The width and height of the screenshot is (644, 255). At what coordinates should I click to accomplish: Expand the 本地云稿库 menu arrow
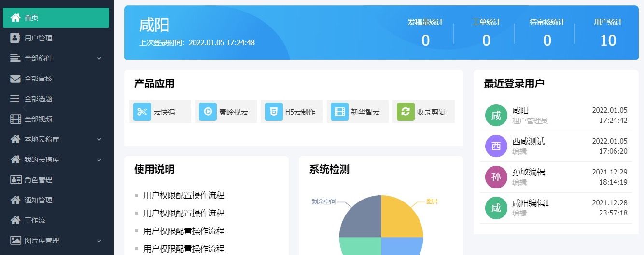point(99,139)
